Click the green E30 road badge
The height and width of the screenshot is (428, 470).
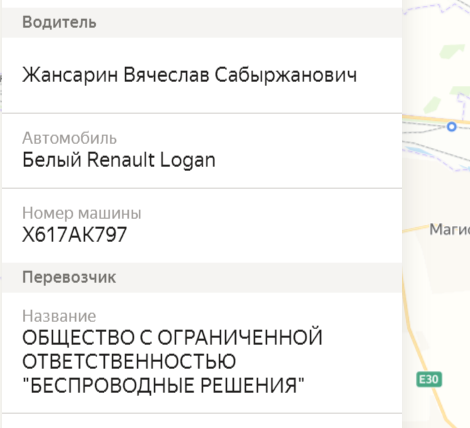coord(429,379)
